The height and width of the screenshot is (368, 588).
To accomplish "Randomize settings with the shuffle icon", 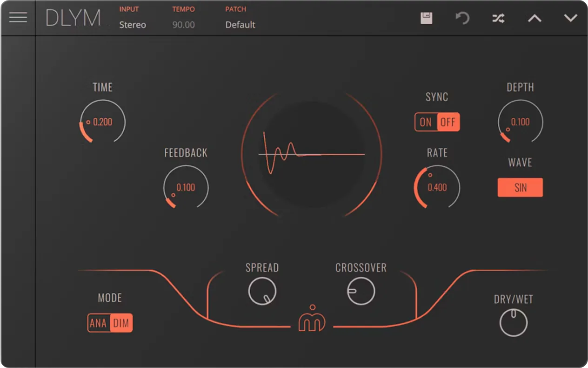I will pyautogui.click(x=498, y=18).
